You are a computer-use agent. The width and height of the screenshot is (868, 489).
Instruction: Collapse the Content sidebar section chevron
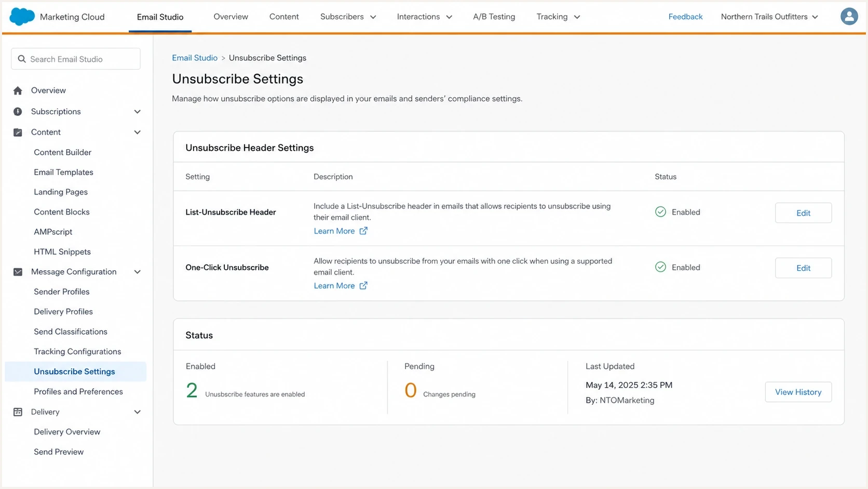tap(137, 133)
